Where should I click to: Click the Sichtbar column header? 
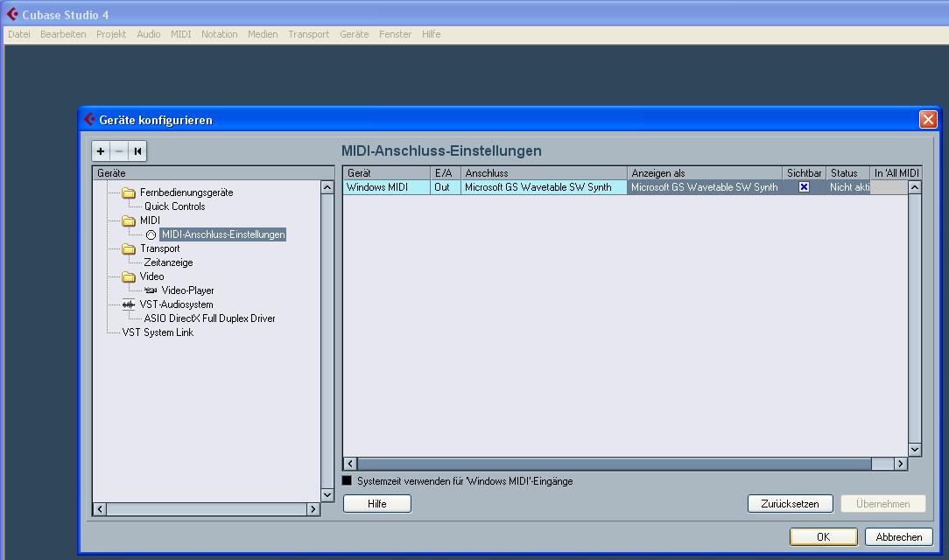804,173
